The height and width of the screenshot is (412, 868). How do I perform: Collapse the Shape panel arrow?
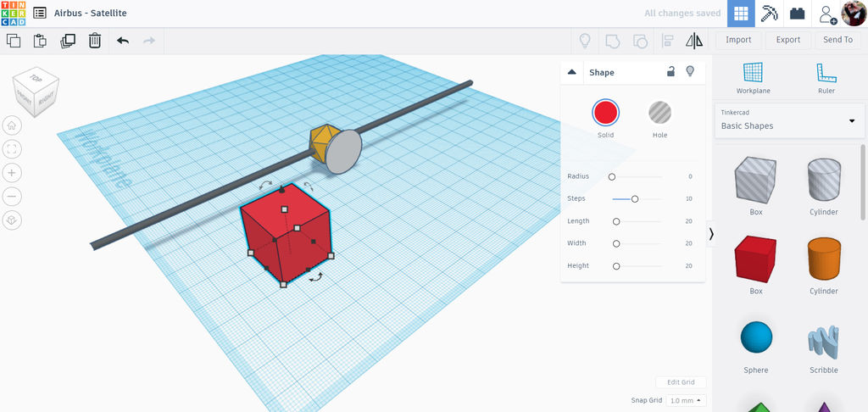coord(572,72)
